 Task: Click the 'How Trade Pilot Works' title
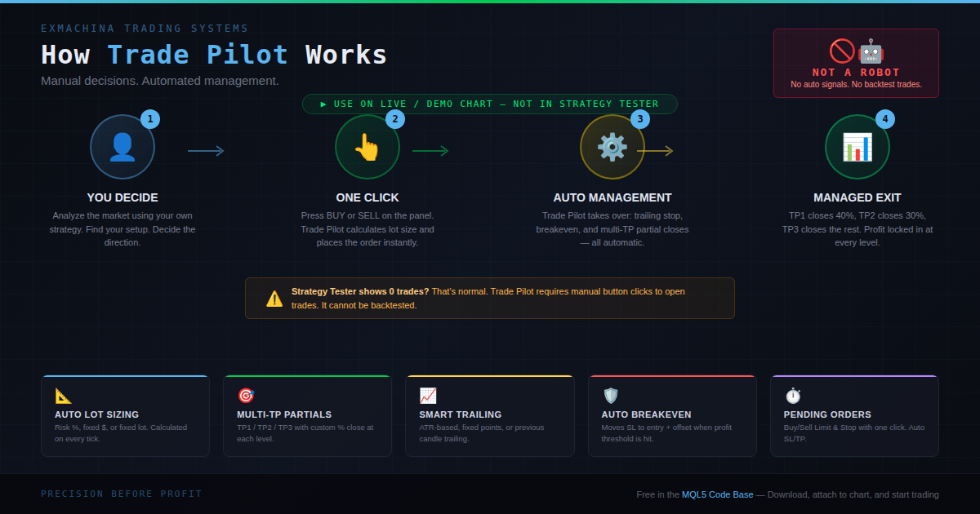pyautogui.click(x=214, y=55)
